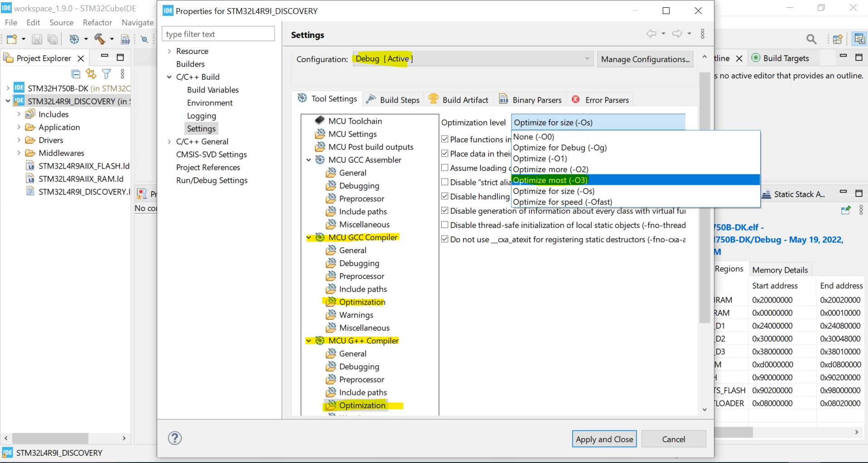Maximize the Project Explorer view
Screen dimensions: 868x463
tap(121, 57)
